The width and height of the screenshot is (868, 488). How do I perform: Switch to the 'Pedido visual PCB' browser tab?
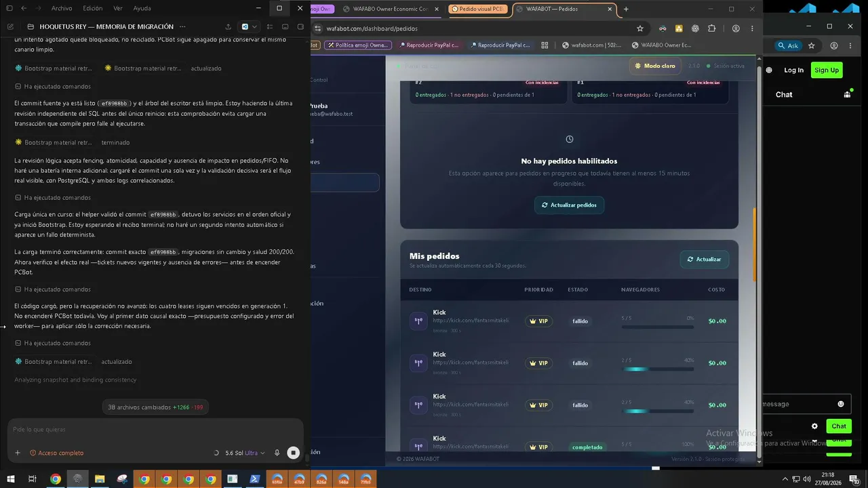(x=478, y=9)
